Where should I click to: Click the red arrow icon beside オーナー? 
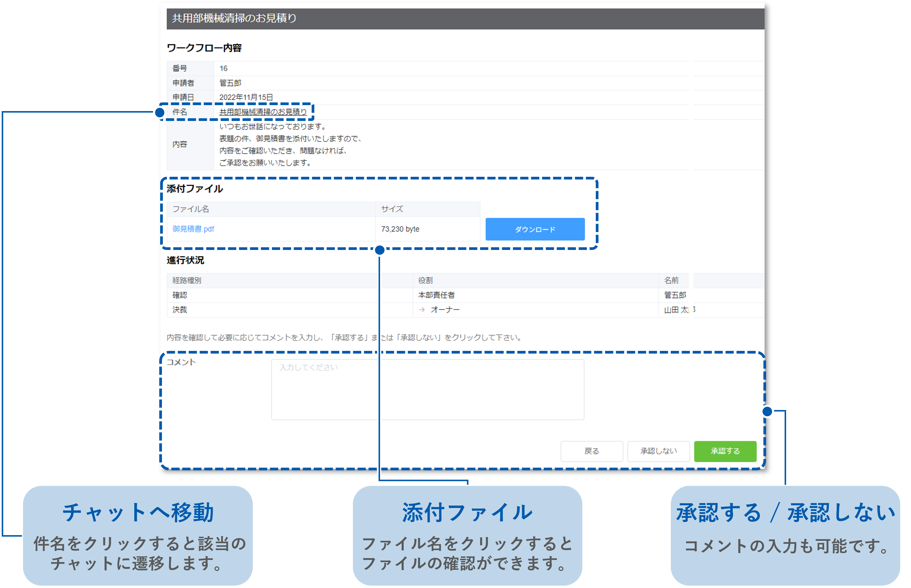tap(422, 310)
